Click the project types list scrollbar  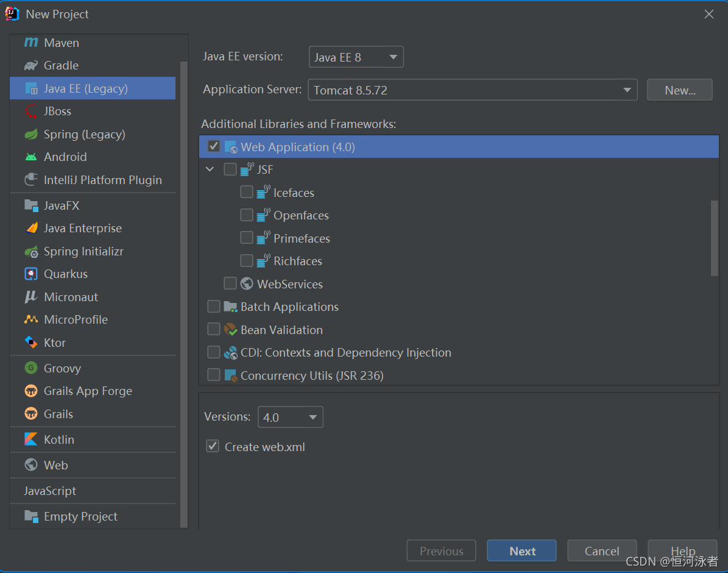coord(184,294)
